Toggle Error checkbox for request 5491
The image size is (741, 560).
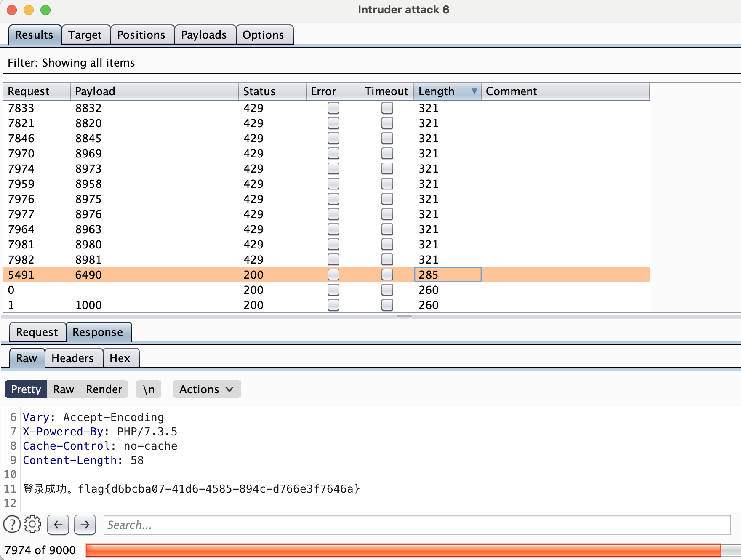[333, 275]
